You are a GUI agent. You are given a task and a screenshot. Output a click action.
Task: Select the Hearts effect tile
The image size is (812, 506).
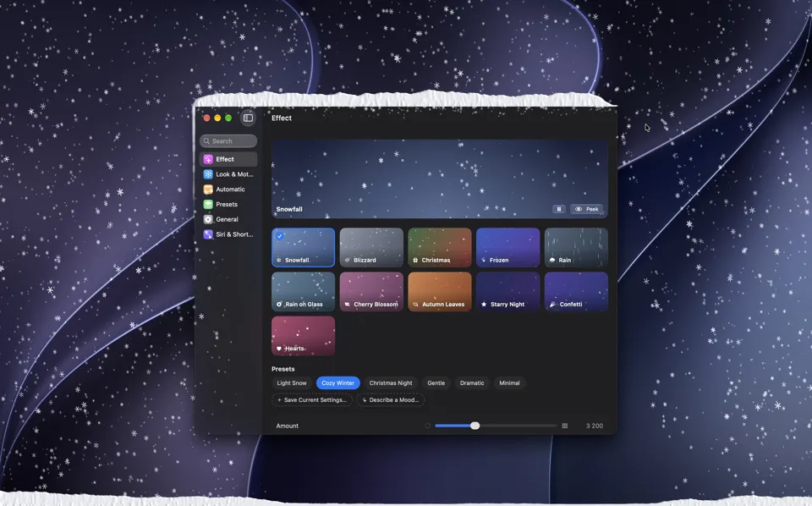click(x=304, y=336)
